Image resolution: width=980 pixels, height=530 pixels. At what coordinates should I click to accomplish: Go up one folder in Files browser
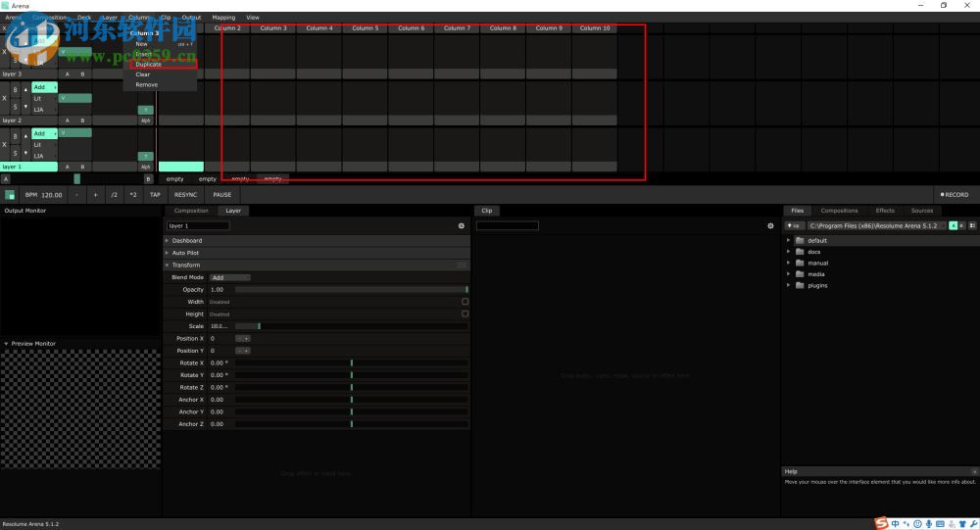click(x=794, y=225)
